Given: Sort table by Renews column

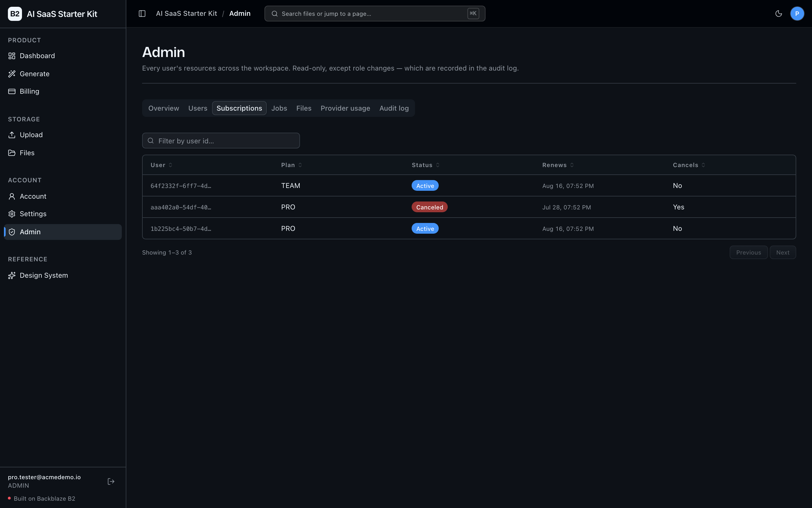Looking at the screenshot, I should click(558, 165).
